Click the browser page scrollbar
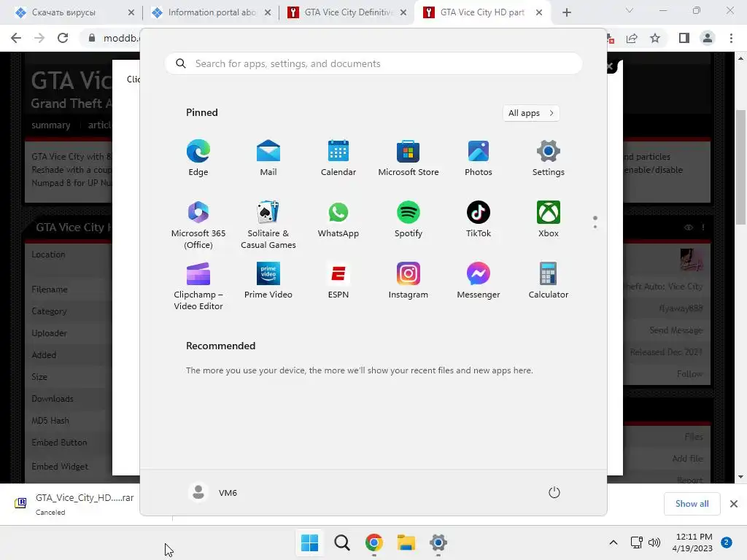This screenshot has width=747, height=560. pos(740,167)
